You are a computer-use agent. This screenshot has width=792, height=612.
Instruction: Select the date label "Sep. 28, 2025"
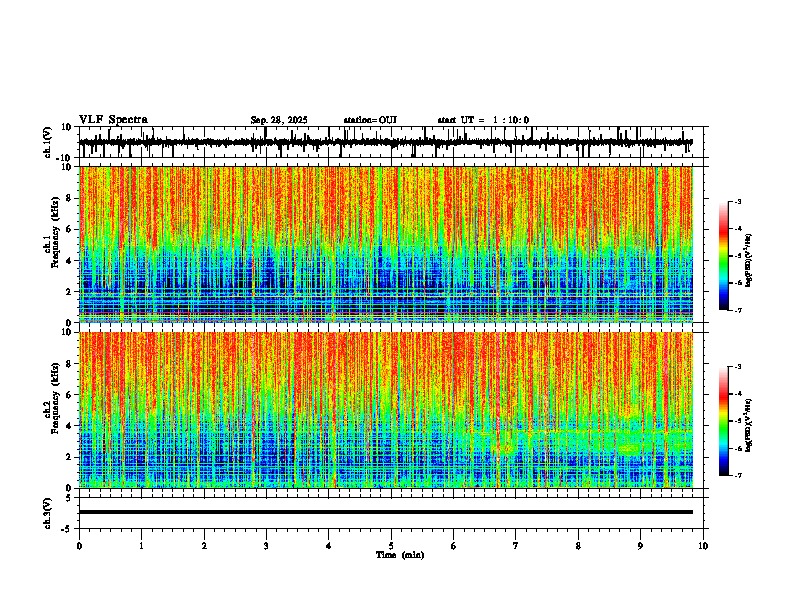pyautogui.click(x=279, y=120)
